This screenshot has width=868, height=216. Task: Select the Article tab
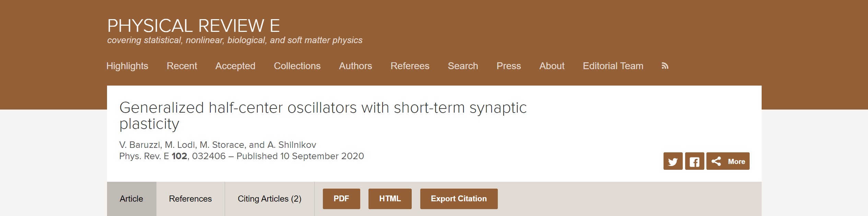click(131, 199)
